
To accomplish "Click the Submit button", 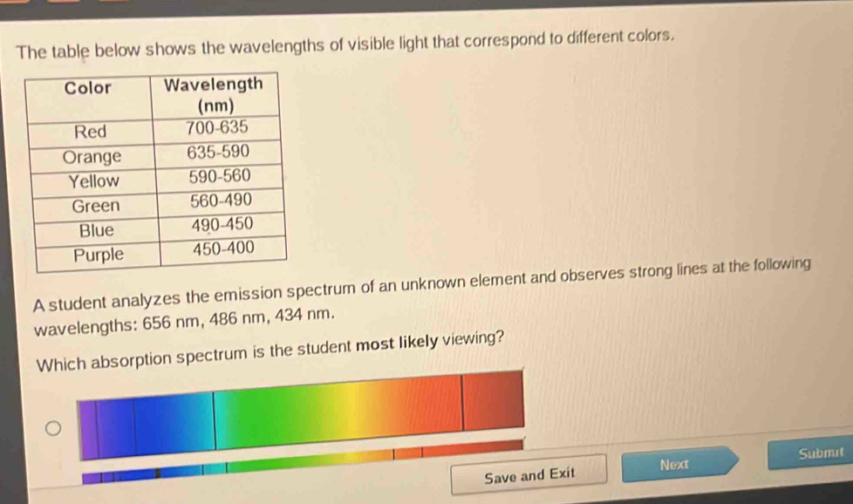I will coord(810,454).
